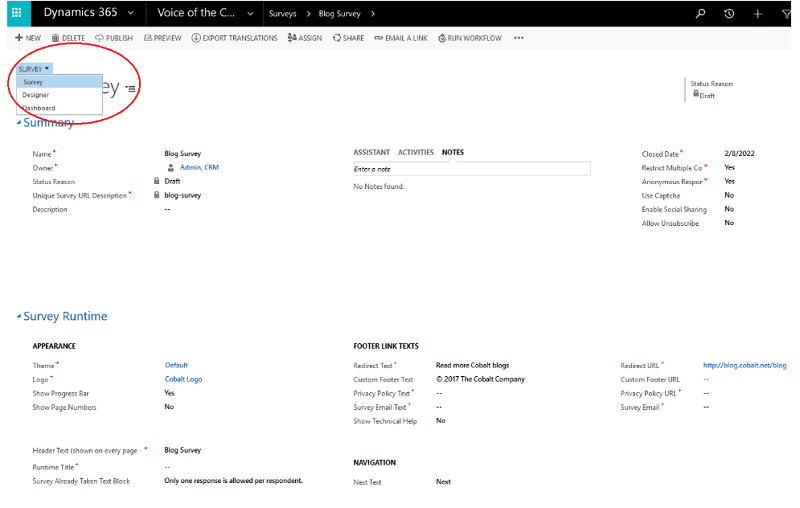Click the Next Text value Next
800x508 pixels.
[443, 481]
